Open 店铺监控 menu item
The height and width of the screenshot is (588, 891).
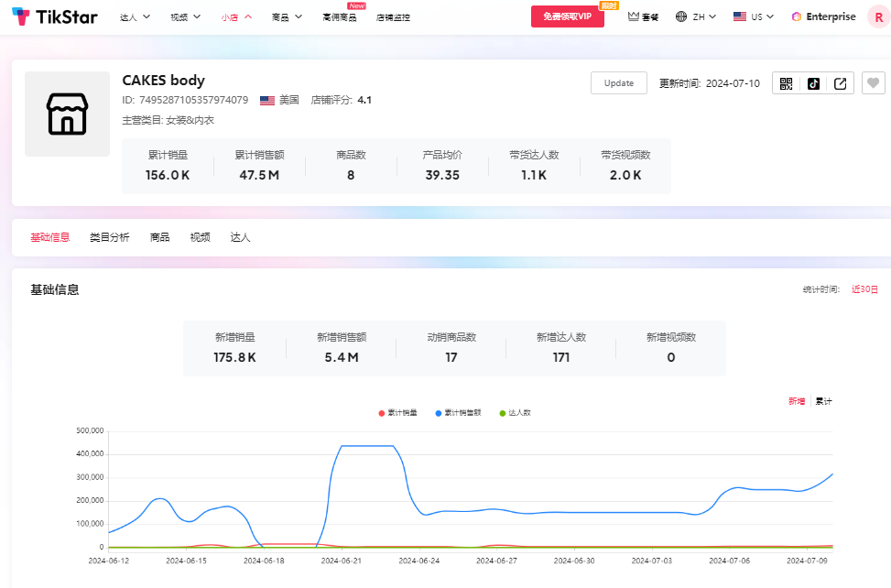(x=393, y=17)
